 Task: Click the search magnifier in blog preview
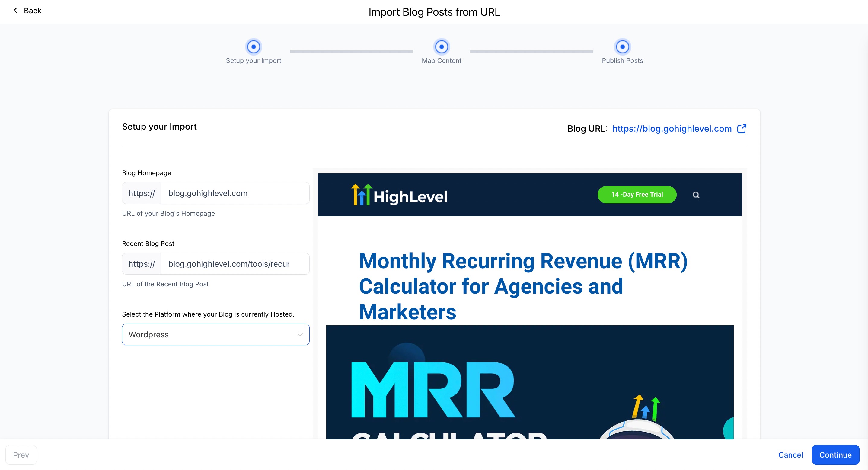click(696, 195)
